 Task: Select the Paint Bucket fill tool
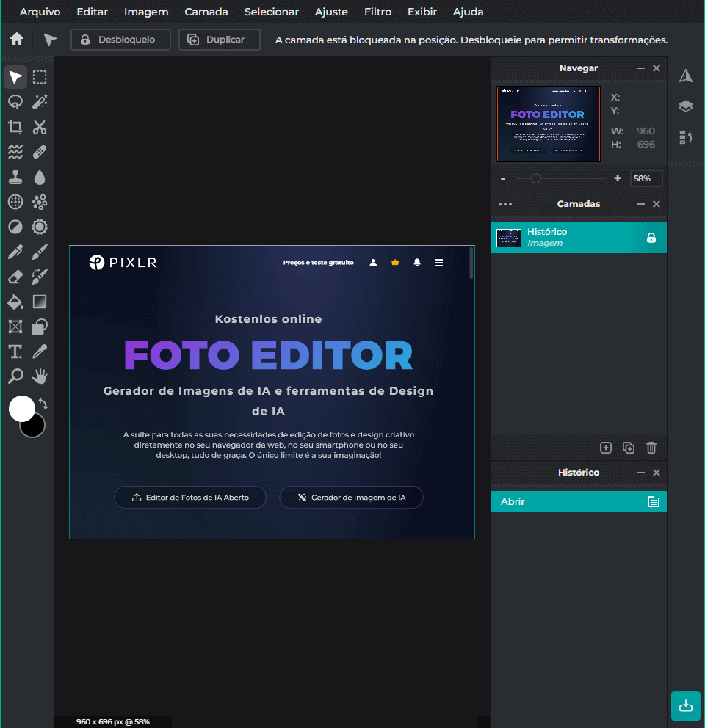pos(15,302)
